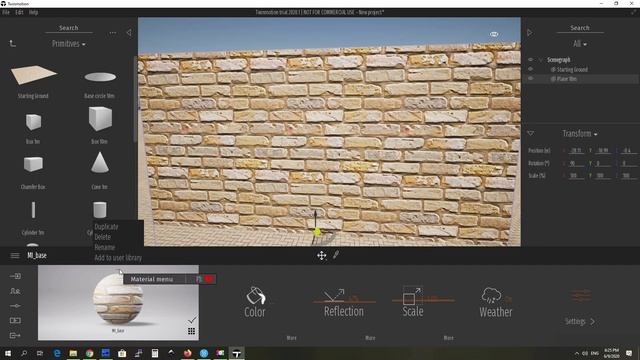
Task: Open the hamburger menu beside MI_base
Action: tap(15, 256)
